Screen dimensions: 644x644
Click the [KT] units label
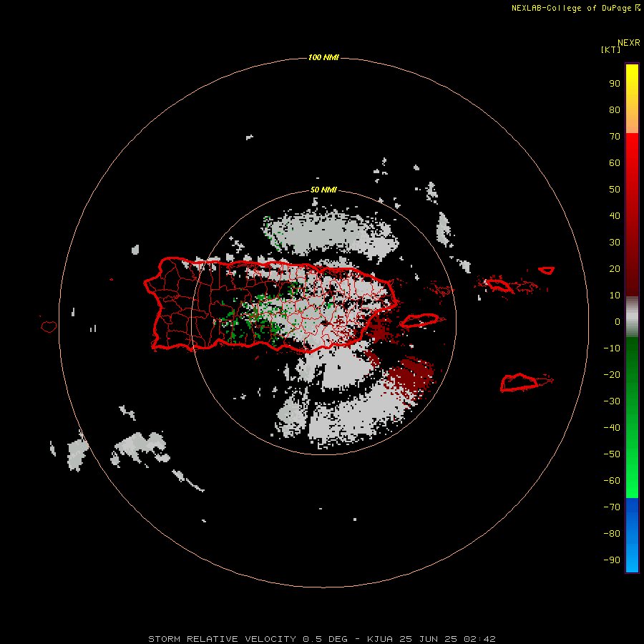610,49
